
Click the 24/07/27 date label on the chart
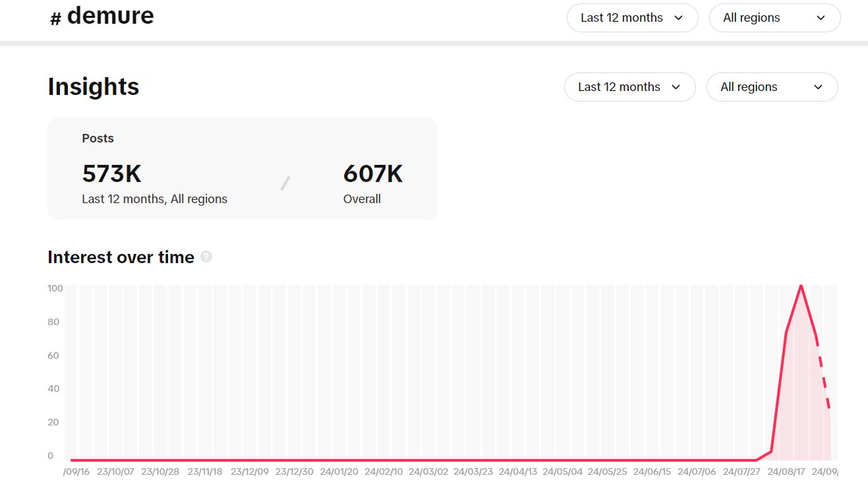(741, 472)
